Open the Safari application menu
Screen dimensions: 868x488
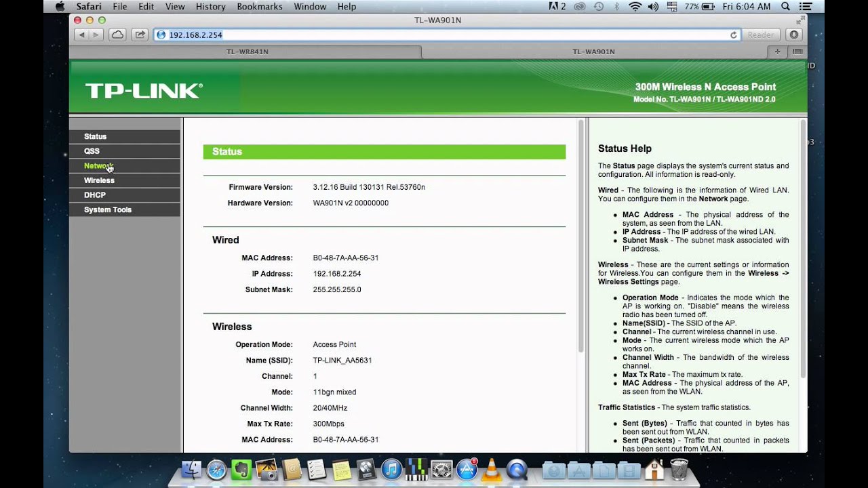89,7
